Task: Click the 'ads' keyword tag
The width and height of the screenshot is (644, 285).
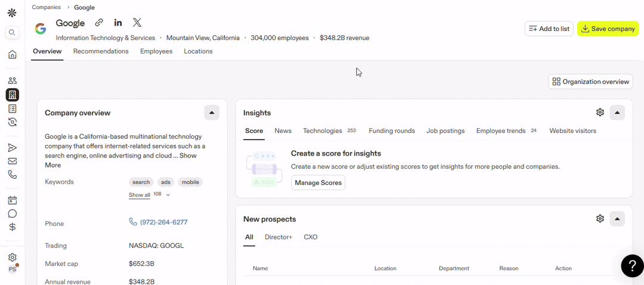Action: coord(166,182)
